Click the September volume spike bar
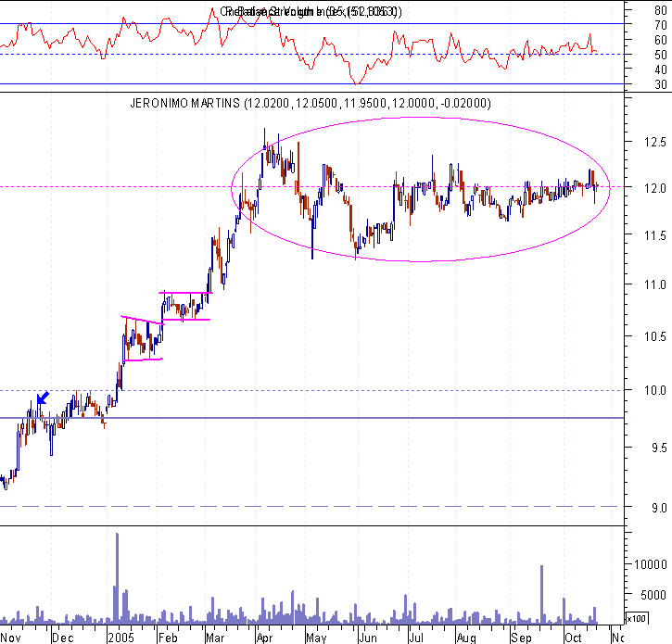Image resolution: width=672 pixels, height=644 pixels. pos(541,594)
